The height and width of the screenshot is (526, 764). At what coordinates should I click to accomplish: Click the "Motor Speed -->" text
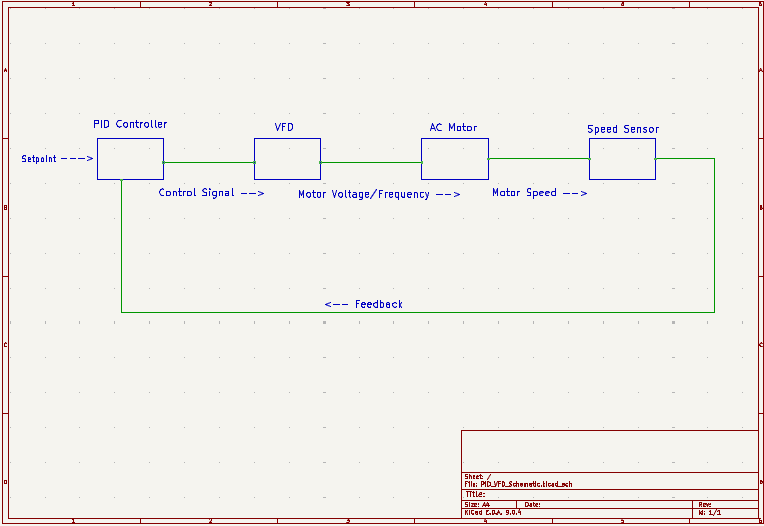coord(539,193)
